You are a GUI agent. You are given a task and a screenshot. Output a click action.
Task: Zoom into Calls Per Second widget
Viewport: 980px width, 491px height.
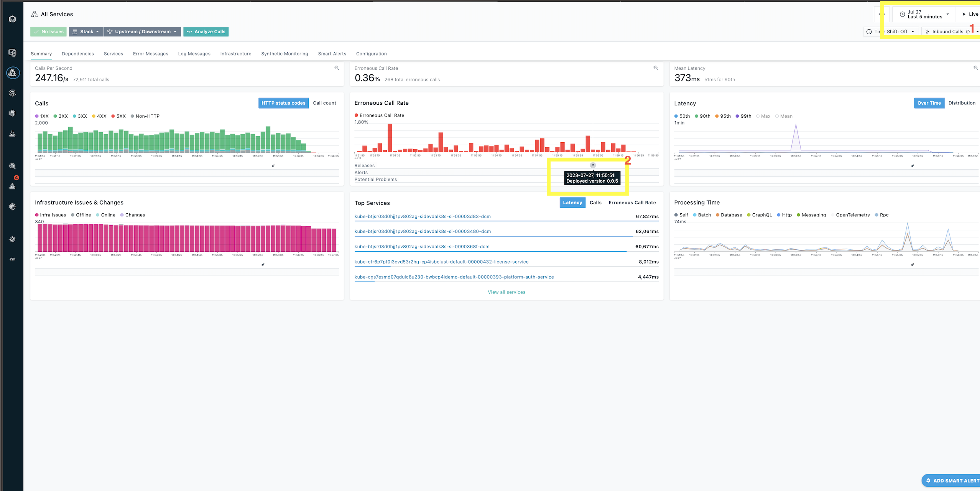(336, 68)
